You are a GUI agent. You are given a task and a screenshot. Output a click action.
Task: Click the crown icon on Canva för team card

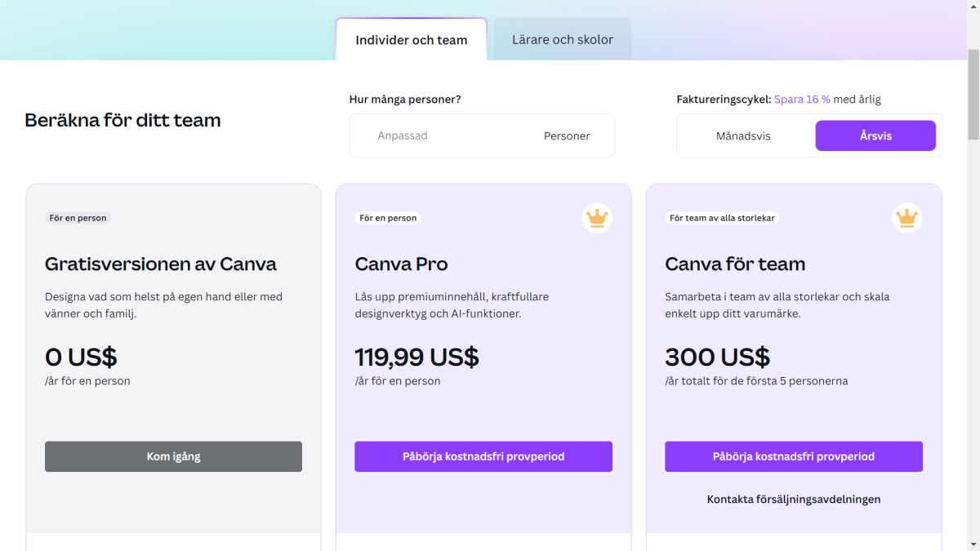click(x=907, y=218)
